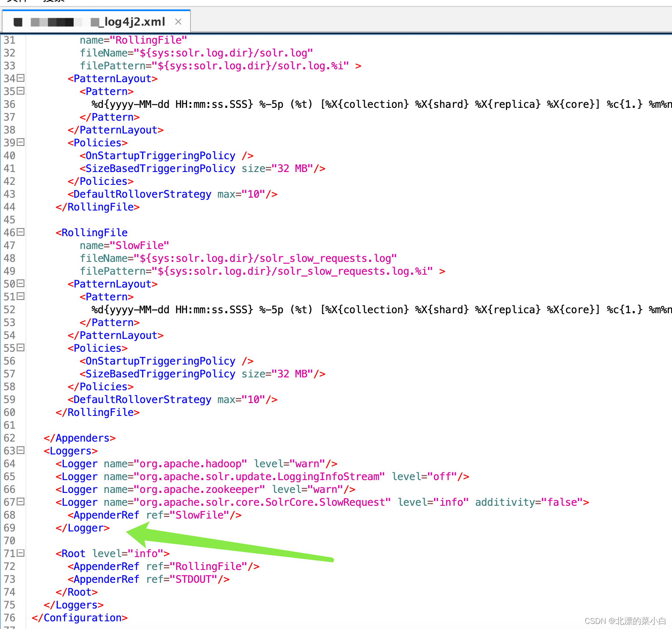Screen dimensions: 672x629
Task: Collapse the PatternLayout fold on line 50
Action: (x=21, y=283)
